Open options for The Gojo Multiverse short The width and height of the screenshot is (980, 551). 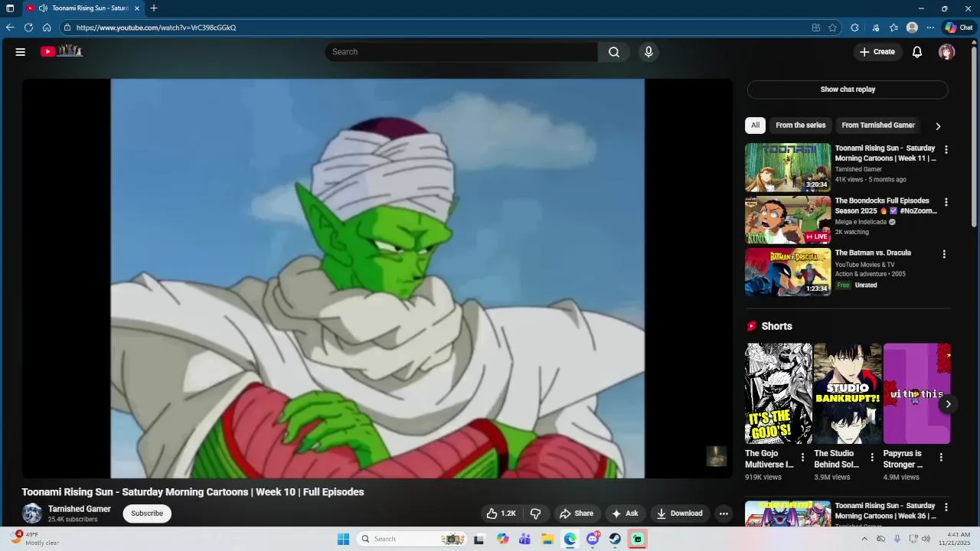(802, 458)
